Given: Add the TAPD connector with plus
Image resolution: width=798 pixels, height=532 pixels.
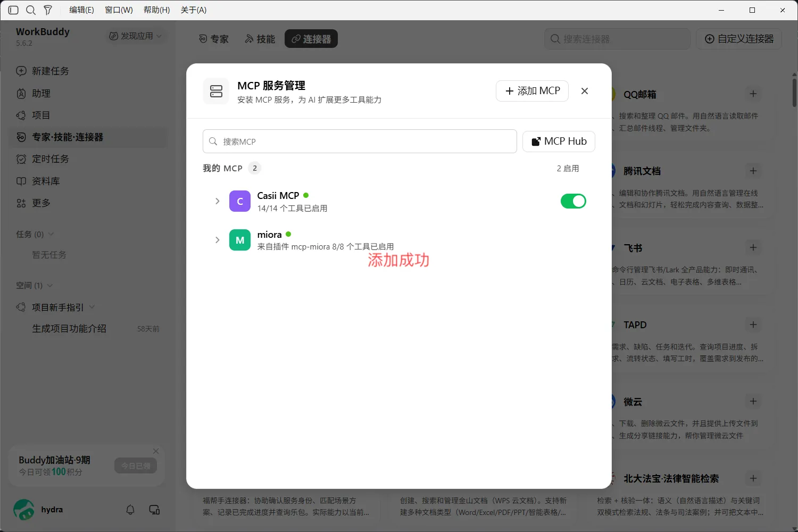Looking at the screenshot, I should click(x=753, y=325).
